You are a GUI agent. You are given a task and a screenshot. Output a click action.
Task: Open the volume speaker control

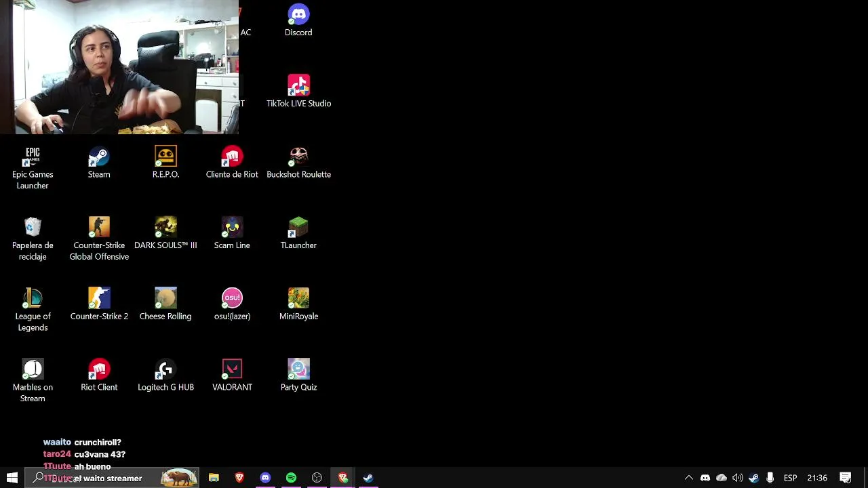738,478
